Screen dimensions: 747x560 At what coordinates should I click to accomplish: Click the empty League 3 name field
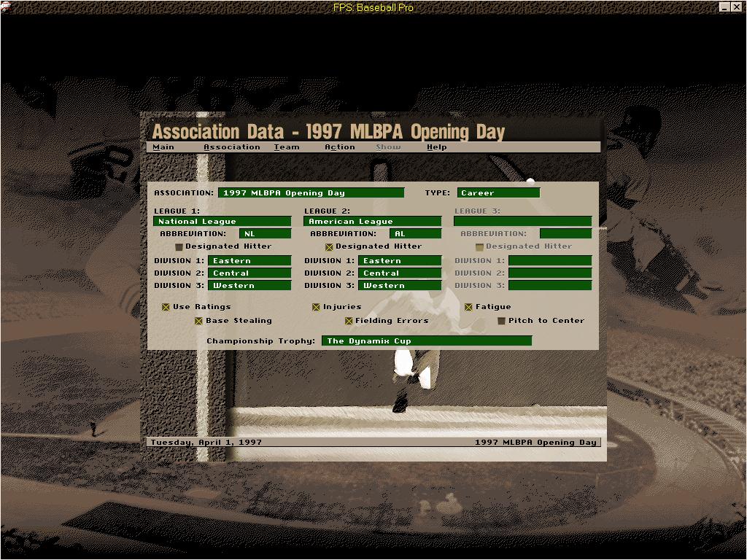tap(522, 222)
